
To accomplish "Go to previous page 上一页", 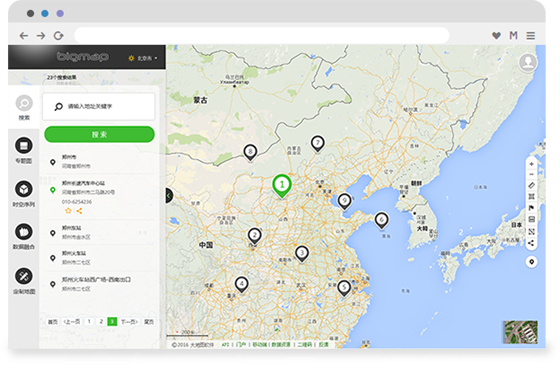I will tap(72, 322).
